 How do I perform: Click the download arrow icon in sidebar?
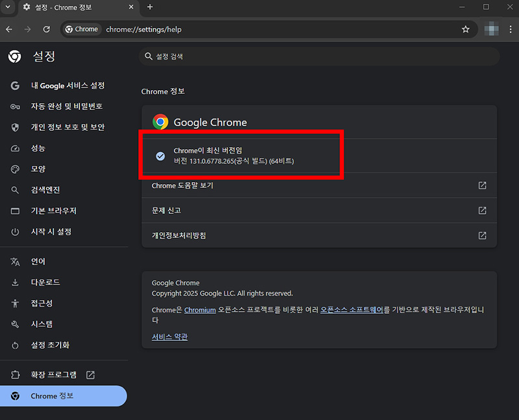click(15, 283)
